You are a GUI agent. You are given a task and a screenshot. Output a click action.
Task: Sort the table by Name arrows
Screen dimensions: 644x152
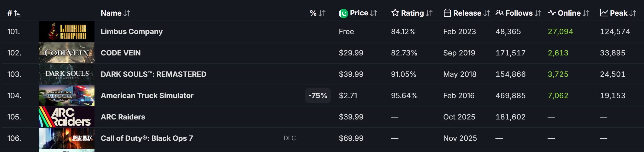click(127, 13)
